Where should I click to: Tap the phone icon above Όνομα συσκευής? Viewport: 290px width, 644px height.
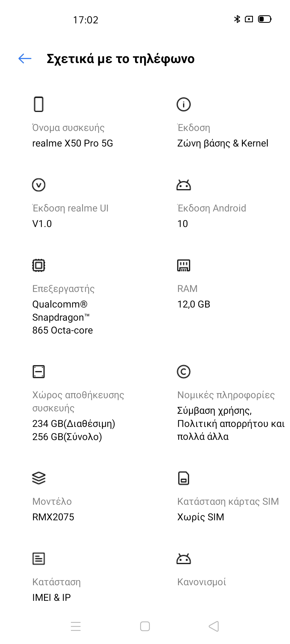[39, 104]
